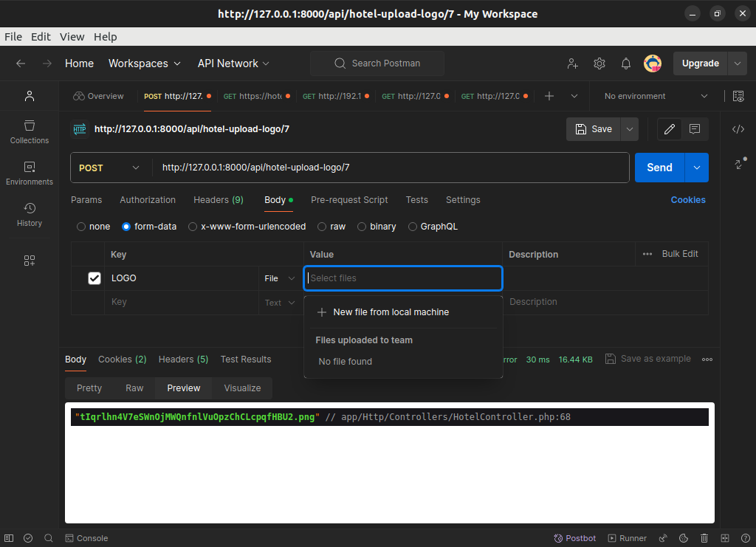Open the Send button dropdown arrow

click(697, 168)
